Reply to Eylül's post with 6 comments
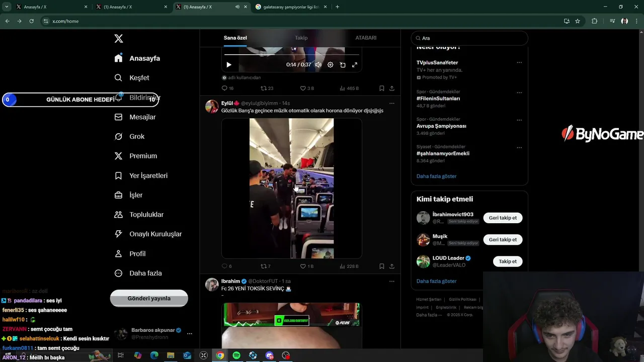Image resolution: width=644 pixels, height=362 pixels. pyautogui.click(x=227, y=266)
